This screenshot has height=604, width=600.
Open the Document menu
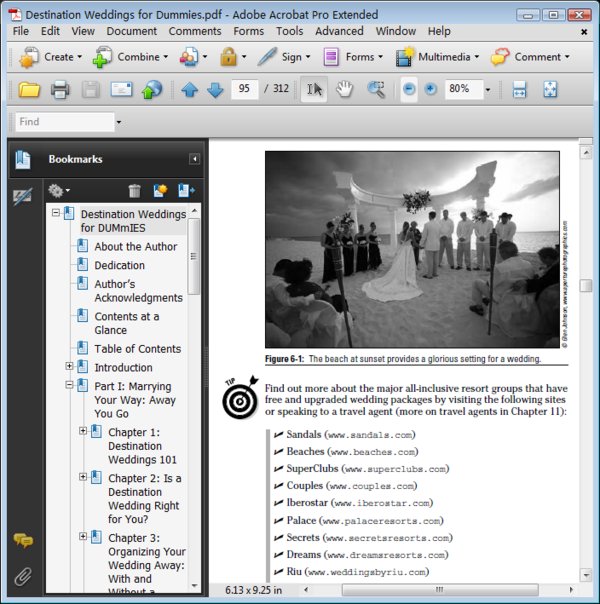point(131,31)
